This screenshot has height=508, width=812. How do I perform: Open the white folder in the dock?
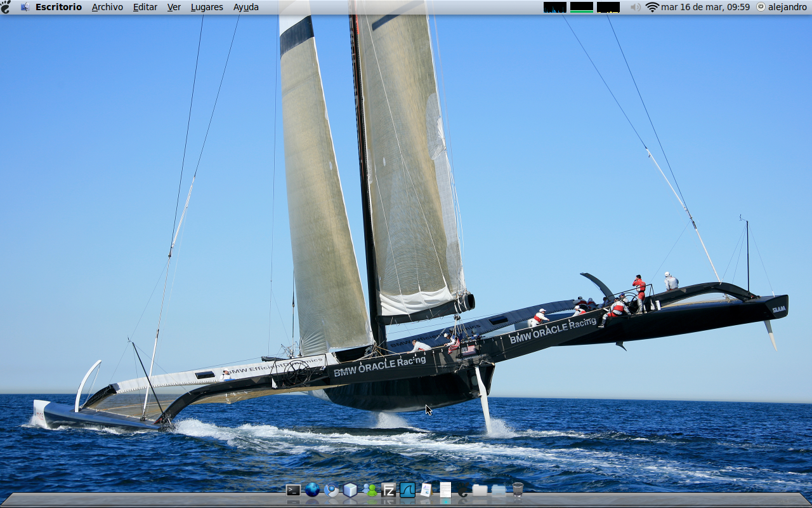pos(480,490)
